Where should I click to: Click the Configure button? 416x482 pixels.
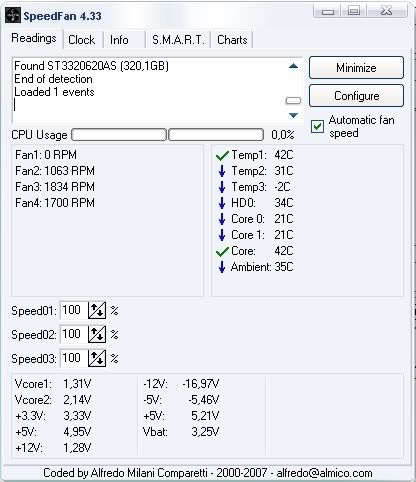pyautogui.click(x=356, y=96)
